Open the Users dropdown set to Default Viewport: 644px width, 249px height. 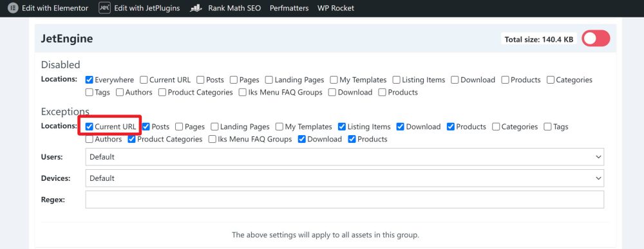(x=345, y=157)
